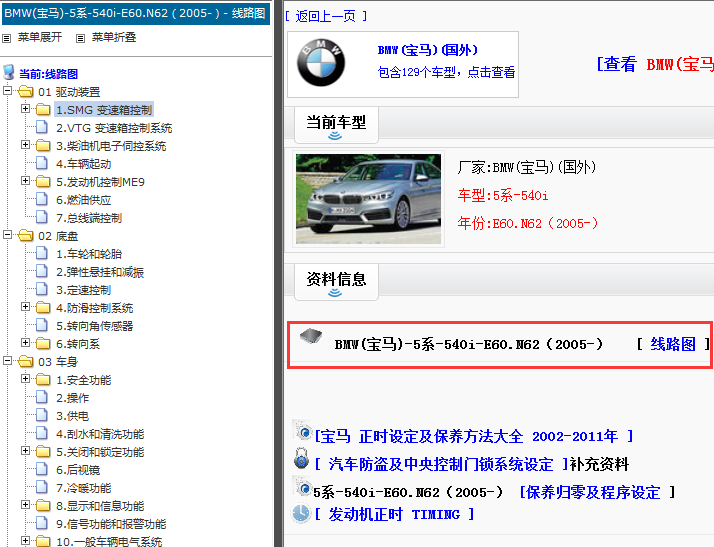
Task: Click the 01 驱动装置 folder icon
Action: click(26, 92)
